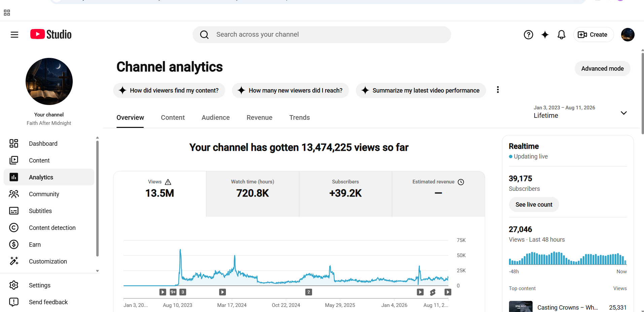Click the 9+ video marker on chart timeline
The image size is (644, 312).
173,292
